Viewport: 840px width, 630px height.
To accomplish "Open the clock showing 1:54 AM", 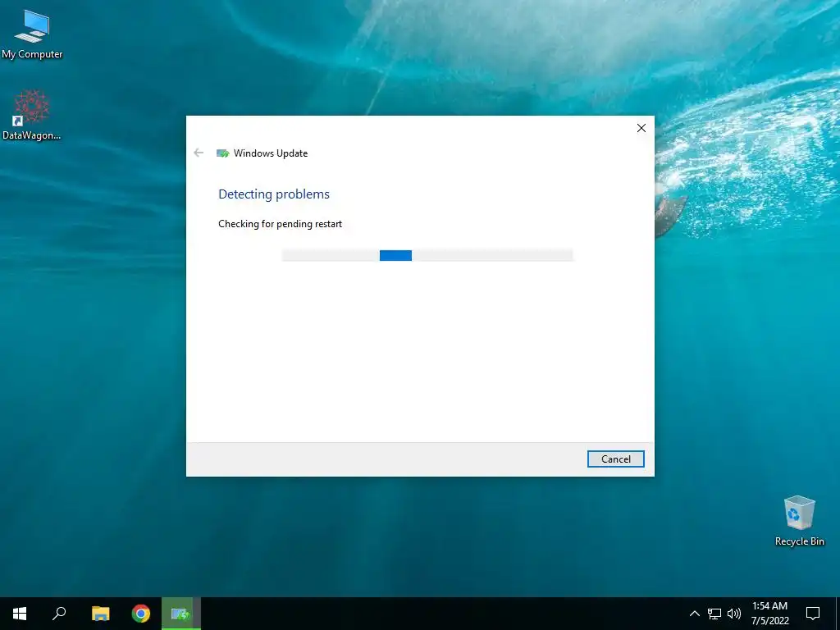I will (x=769, y=614).
